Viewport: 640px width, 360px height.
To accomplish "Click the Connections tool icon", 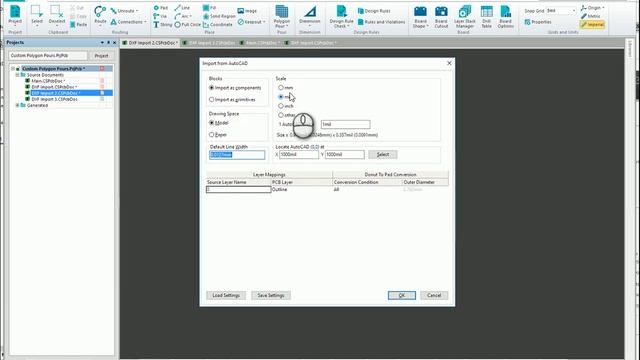I will (128, 22).
